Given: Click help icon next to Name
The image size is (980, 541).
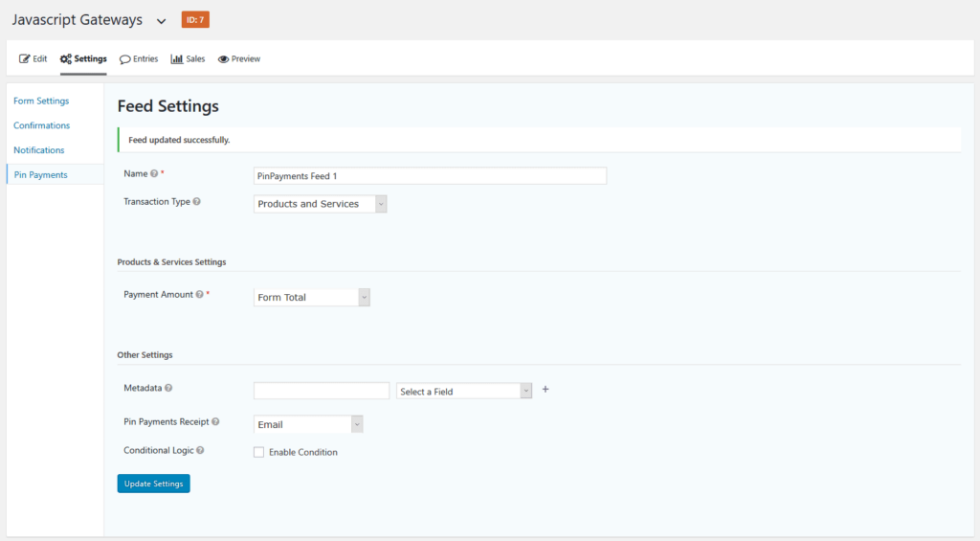Looking at the screenshot, I should (154, 174).
